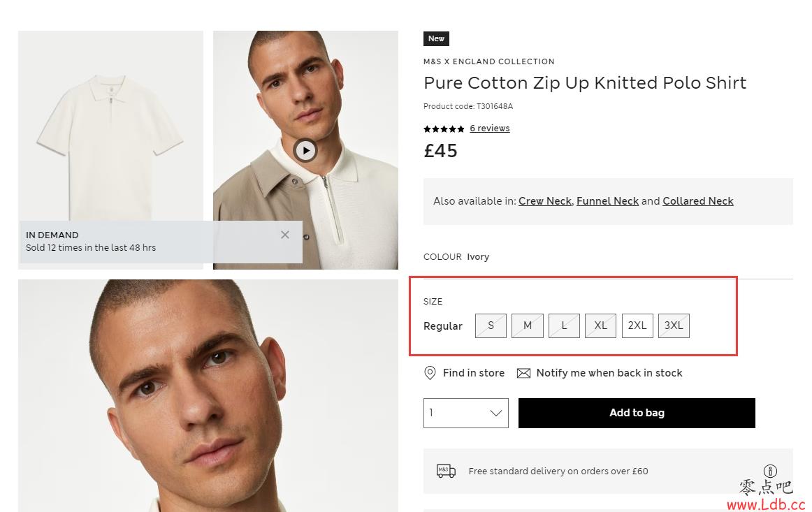This screenshot has width=812, height=512.
Task: Open the quantity dropdown
Action: click(466, 413)
